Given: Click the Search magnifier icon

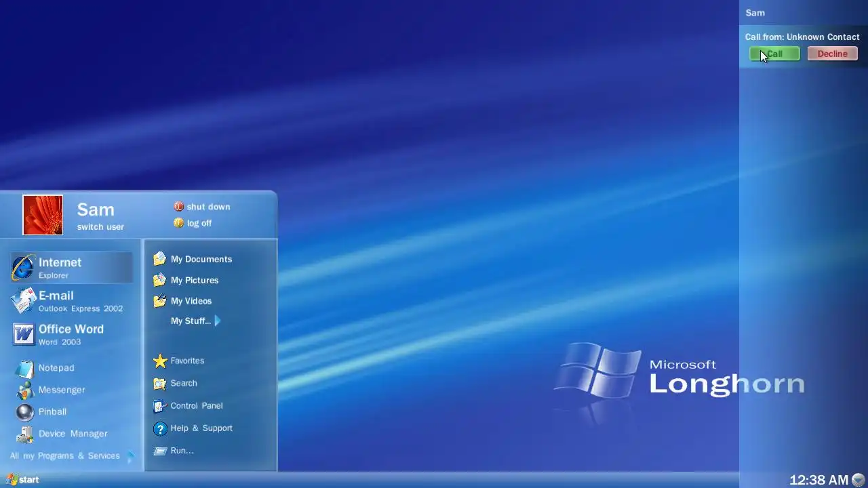Looking at the screenshot, I should (x=160, y=384).
